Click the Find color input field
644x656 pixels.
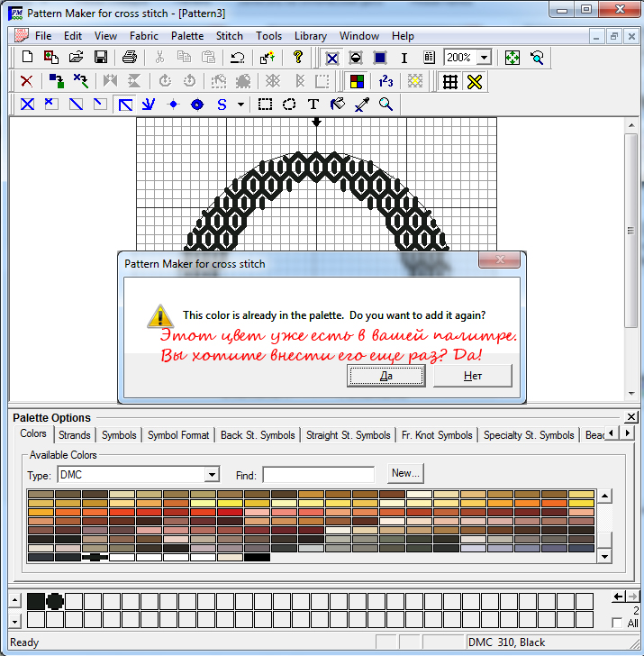[319, 475]
